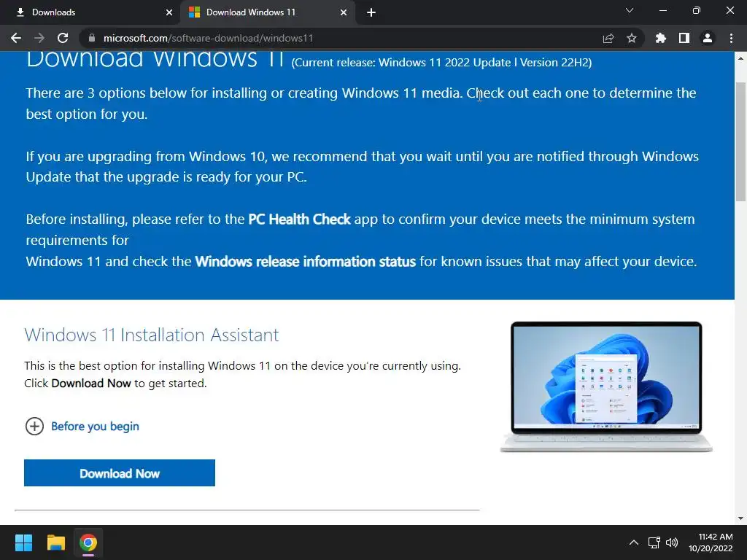Click the address bar URL
Image resolution: width=747 pixels, height=560 pixels.
(x=208, y=38)
